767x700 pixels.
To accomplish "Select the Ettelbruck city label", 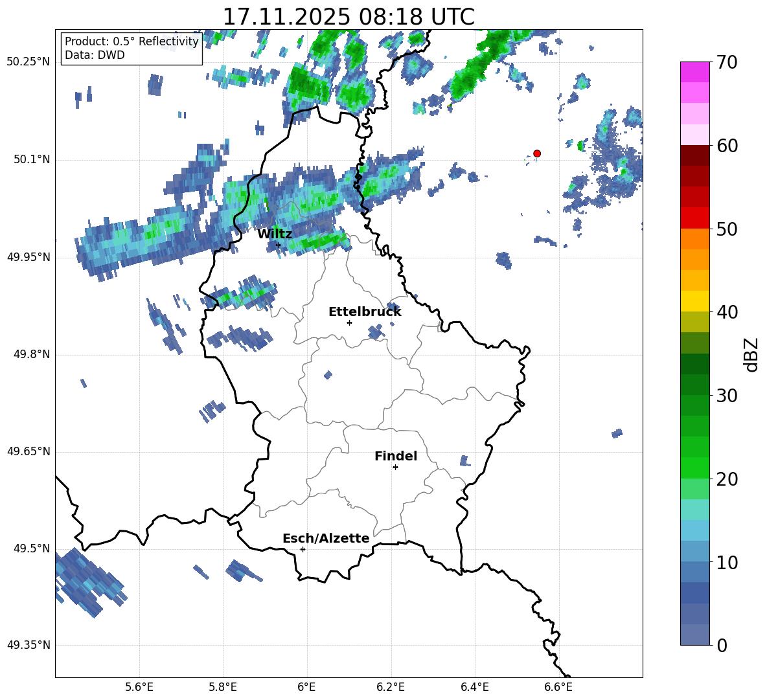I will [365, 311].
